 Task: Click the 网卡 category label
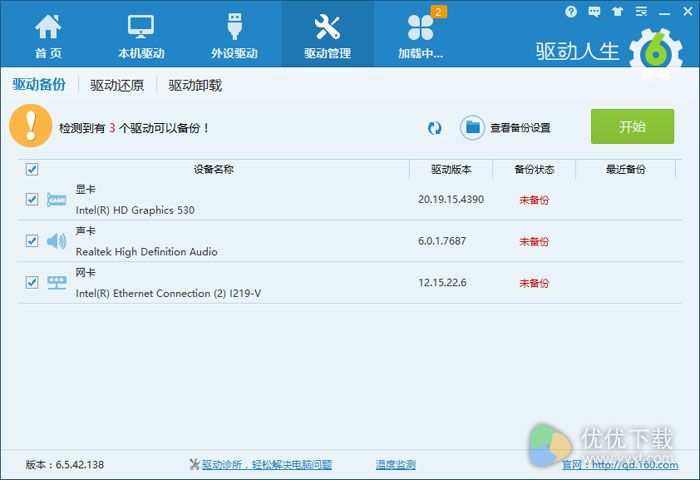click(x=85, y=272)
